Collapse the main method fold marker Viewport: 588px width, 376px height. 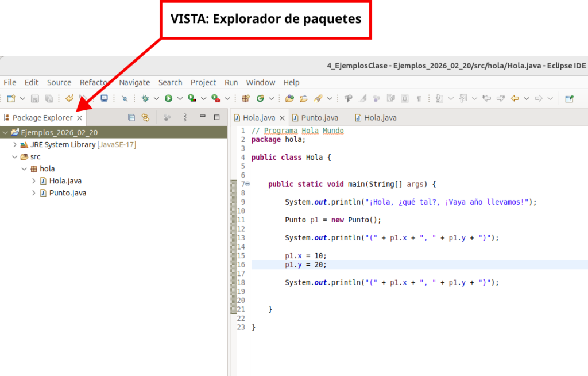(247, 184)
